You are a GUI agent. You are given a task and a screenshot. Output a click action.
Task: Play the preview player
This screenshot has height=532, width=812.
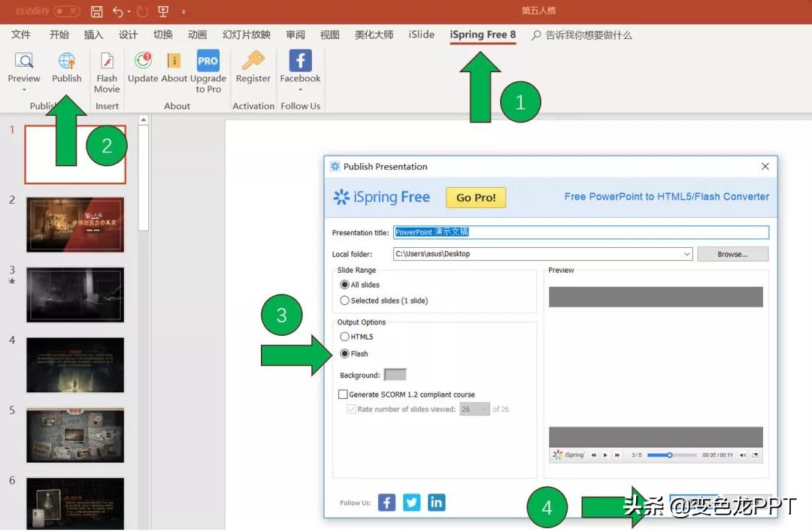point(604,455)
